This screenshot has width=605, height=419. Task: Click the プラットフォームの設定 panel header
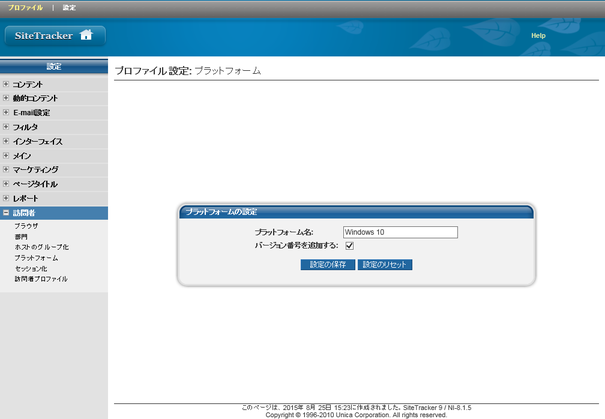pos(356,212)
